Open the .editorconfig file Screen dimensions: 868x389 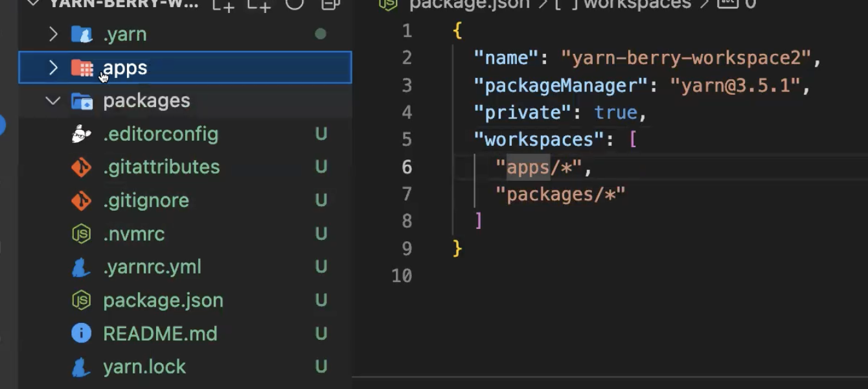point(161,134)
